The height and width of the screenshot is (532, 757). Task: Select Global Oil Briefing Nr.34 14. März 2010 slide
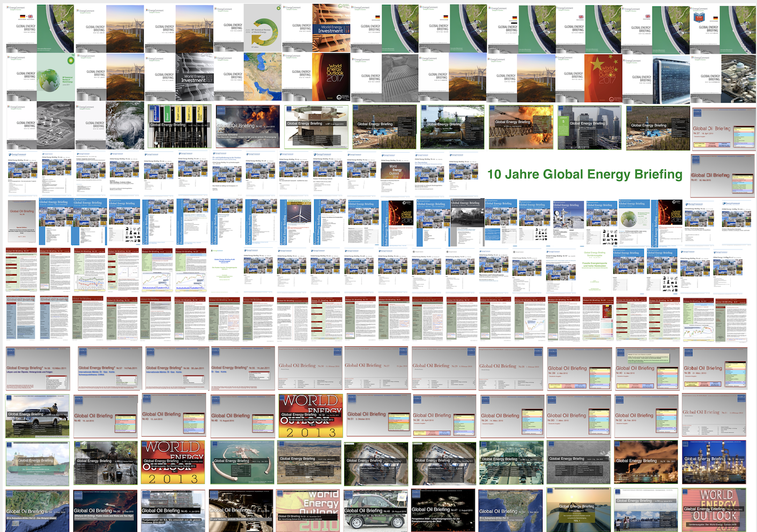pos(512,416)
